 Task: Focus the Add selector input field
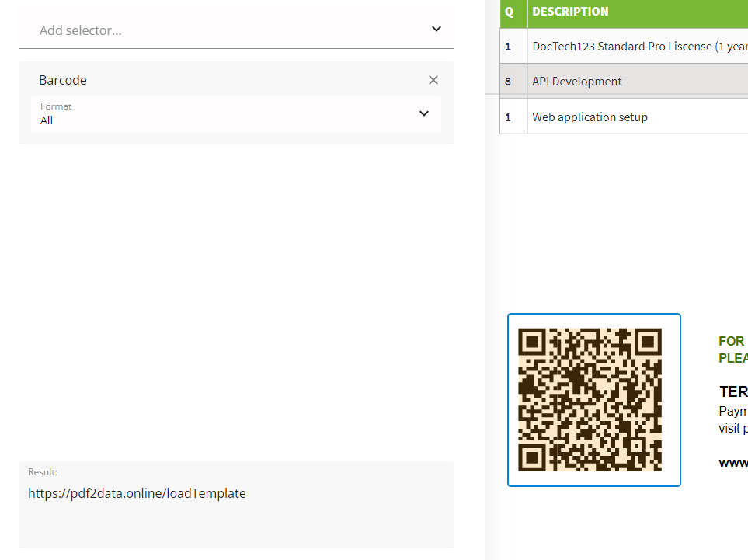click(225, 30)
